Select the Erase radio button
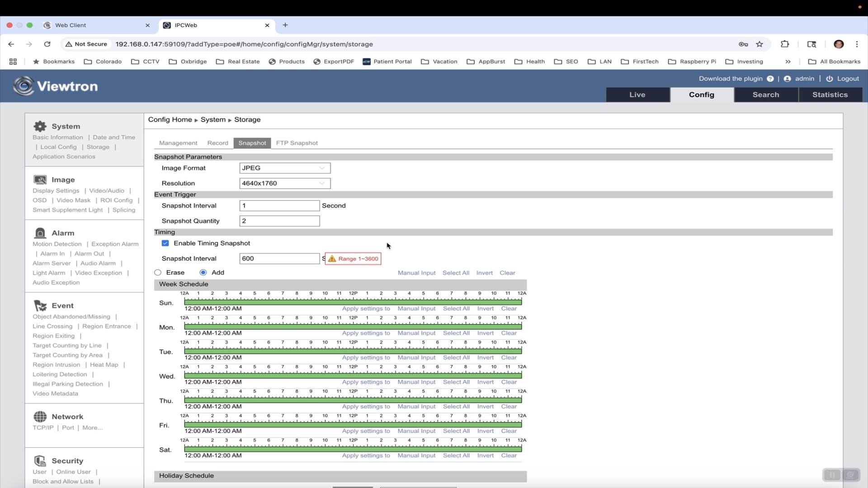 158,272
